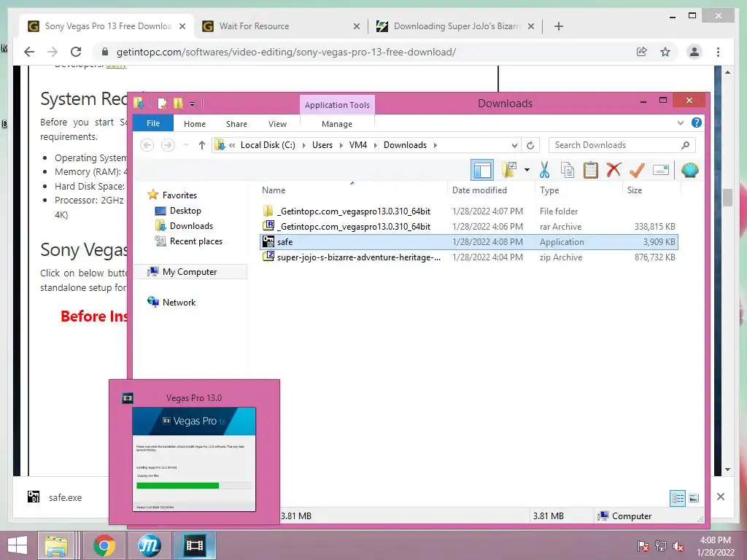Click the orange checkmark Properties icon
This screenshot has height=560, width=747.
[637, 169]
